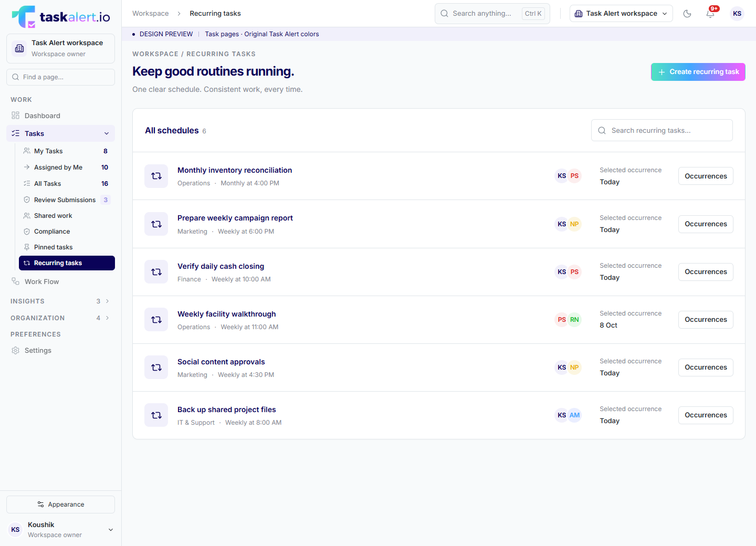This screenshot has height=546, width=756.
Task: Click recurring icon for Verify daily cash closing
Action: click(156, 272)
